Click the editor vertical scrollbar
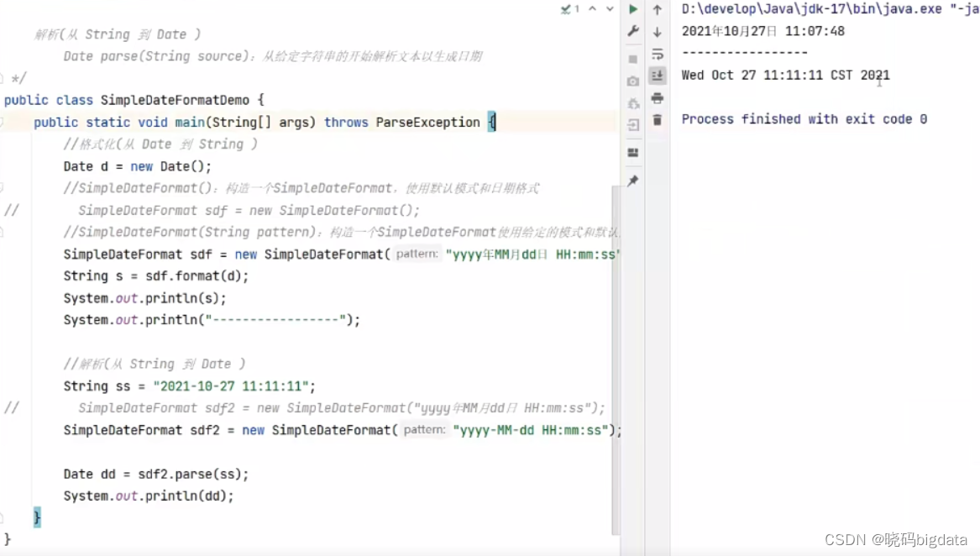The height and width of the screenshot is (556, 980). 616,359
